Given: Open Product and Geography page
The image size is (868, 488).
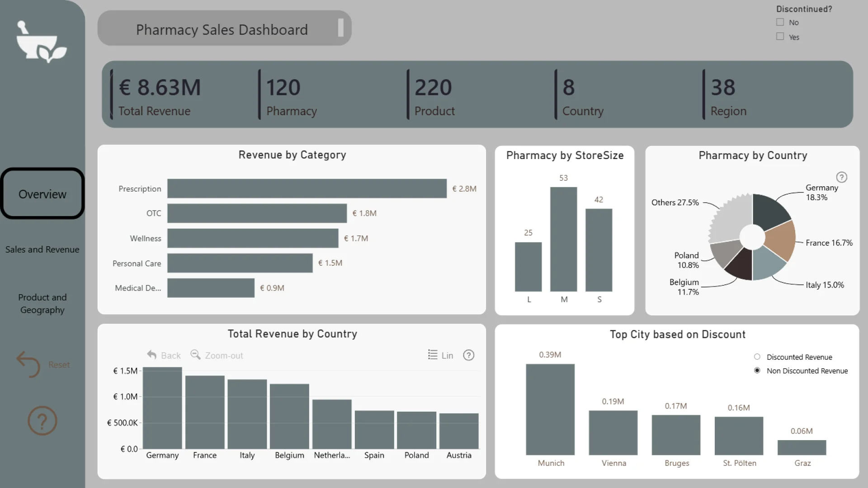Looking at the screenshot, I should point(42,304).
